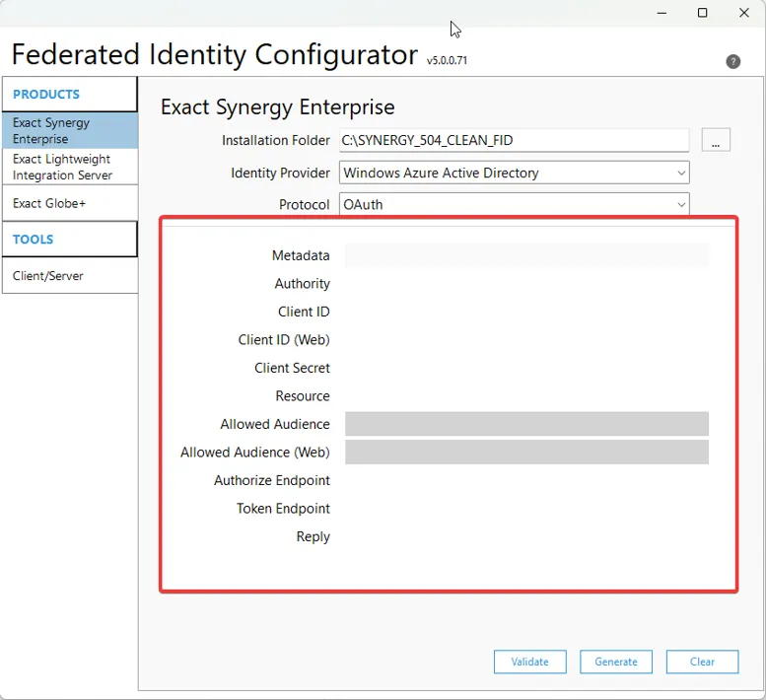Click the Metadata input field
Image resolution: width=766 pixels, height=700 pixels.
coord(526,255)
